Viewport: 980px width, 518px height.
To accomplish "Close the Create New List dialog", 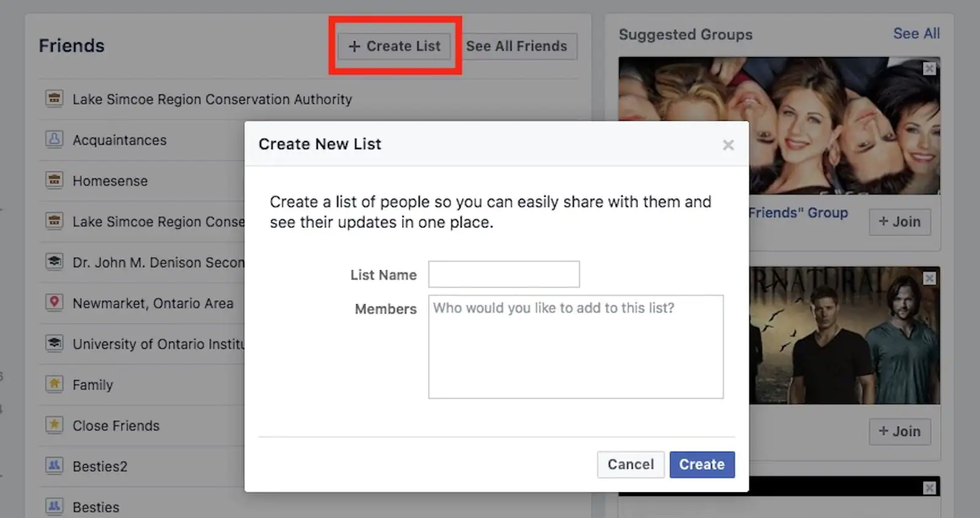I will 728,145.
